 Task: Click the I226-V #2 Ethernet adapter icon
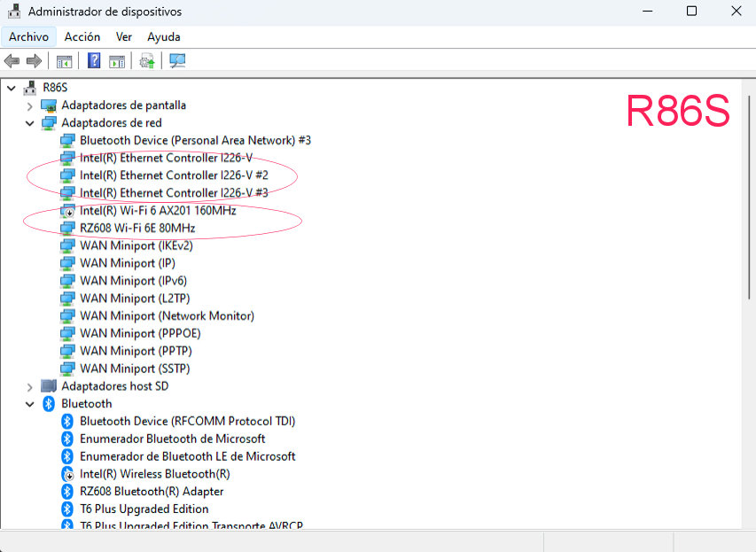[x=67, y=175]
